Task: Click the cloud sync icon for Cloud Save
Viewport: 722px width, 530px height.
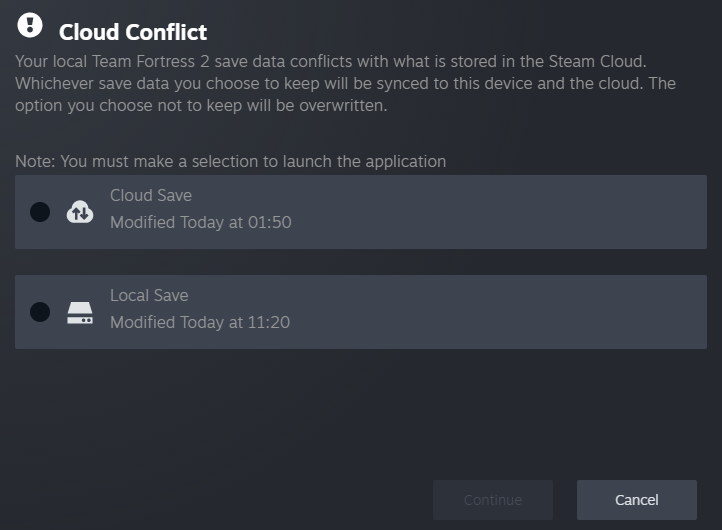Action: pos(80,212)
